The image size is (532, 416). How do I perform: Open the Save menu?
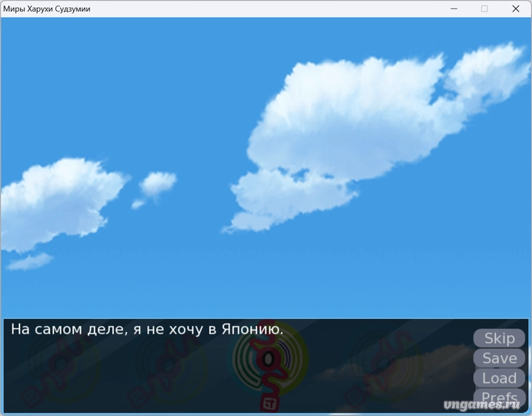(x=499, y=358)
